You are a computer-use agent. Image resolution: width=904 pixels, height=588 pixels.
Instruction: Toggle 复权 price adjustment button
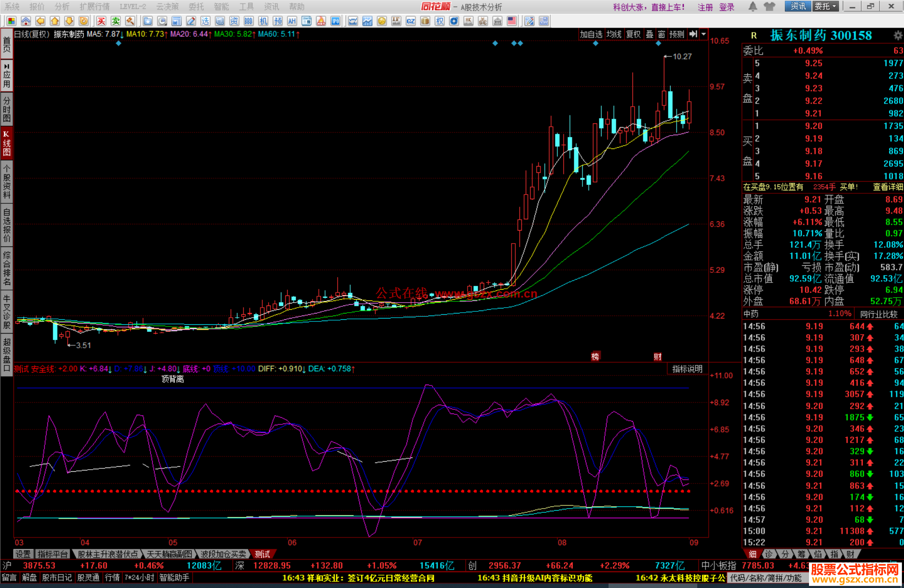(x=633, y=34)
